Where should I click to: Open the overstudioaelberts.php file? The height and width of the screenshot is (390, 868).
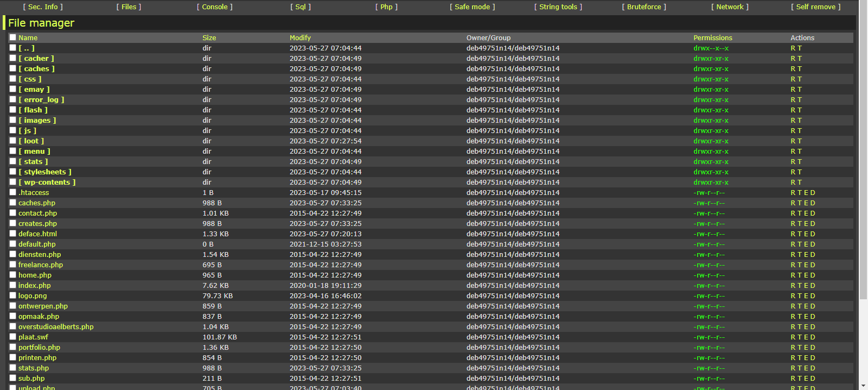pos(56,327)
